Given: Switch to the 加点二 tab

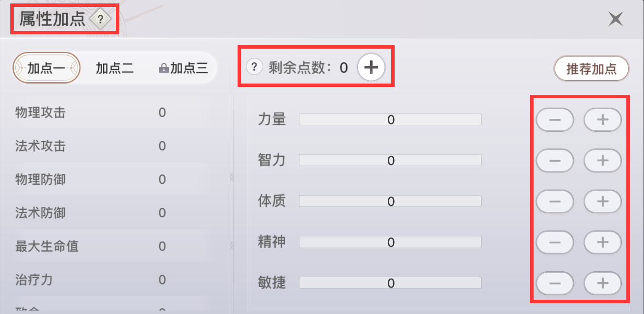Looking at the screenshot, I should point(114,68).
